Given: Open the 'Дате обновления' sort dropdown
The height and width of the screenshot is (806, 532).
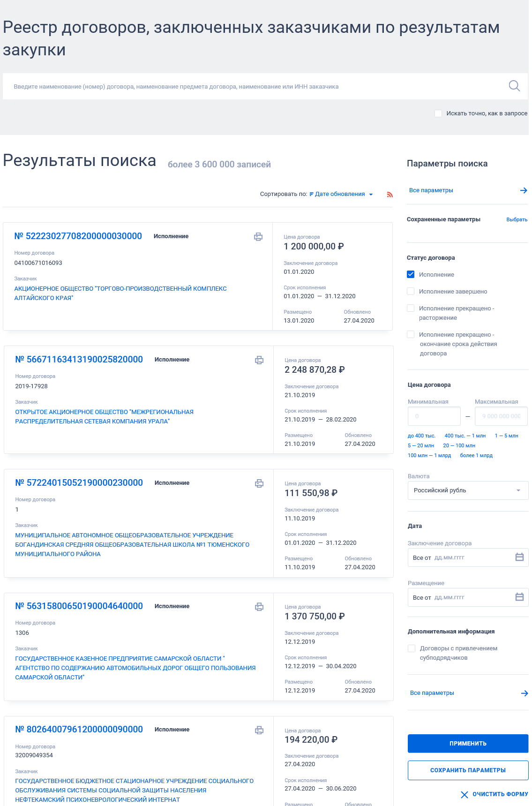Looking at the screenshot, I should coord(341,194).
